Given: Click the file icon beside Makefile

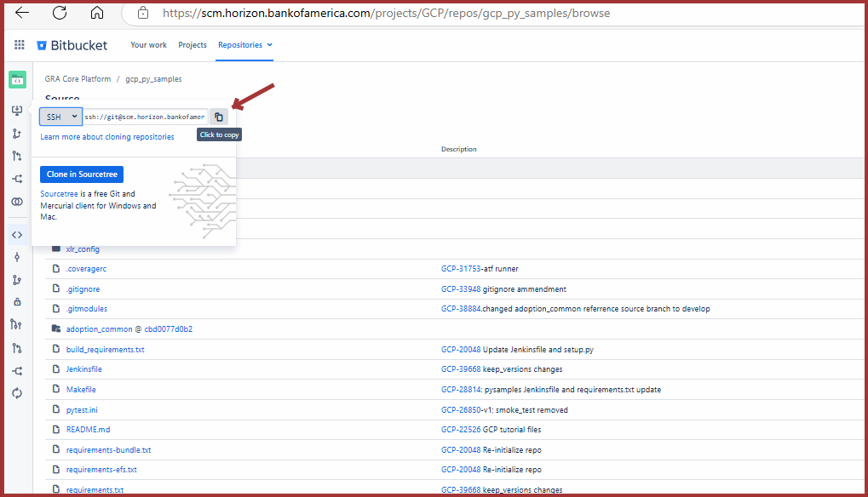Looking at the screenshot, I should [56, 389].
